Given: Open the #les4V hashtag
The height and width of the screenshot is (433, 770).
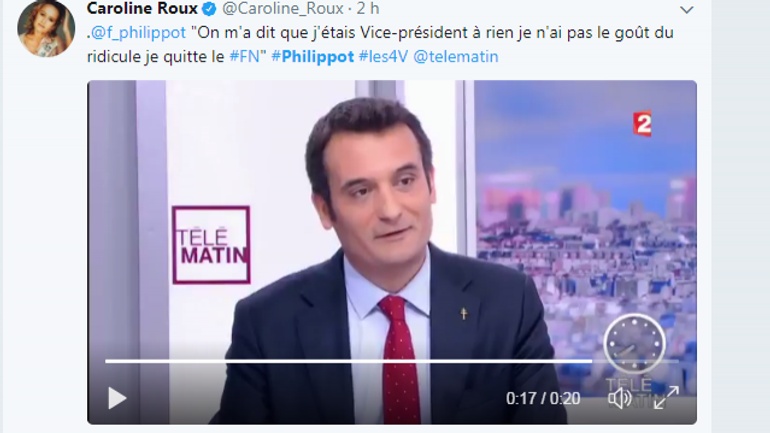Looking at the screenshot, I should click(384, 56).
